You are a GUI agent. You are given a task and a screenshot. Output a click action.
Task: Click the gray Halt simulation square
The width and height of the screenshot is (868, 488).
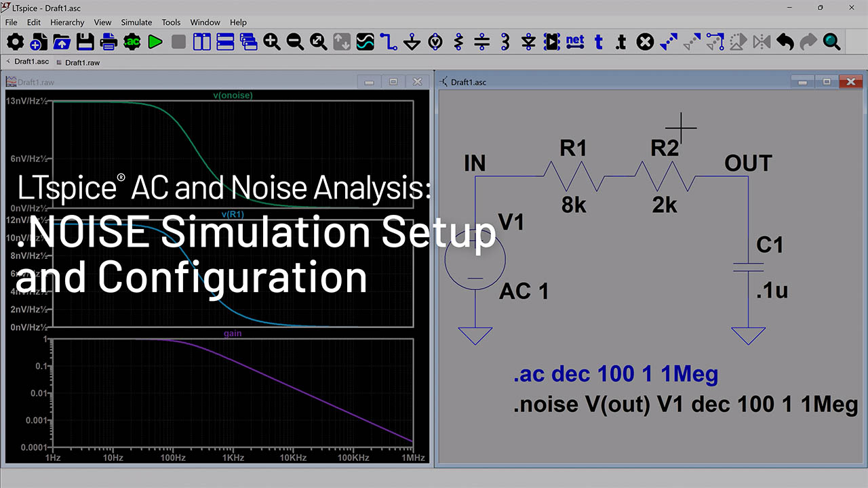pyautogui.click(x=178, y=42)
